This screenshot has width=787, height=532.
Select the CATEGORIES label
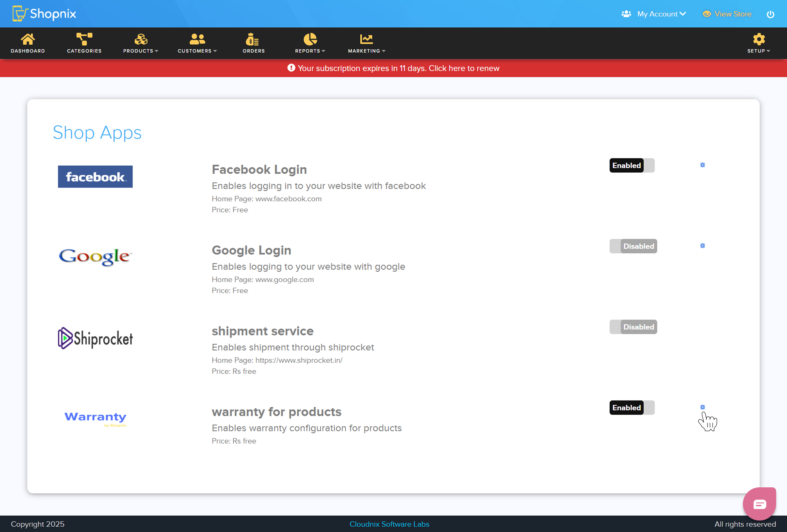pos(84,51)
